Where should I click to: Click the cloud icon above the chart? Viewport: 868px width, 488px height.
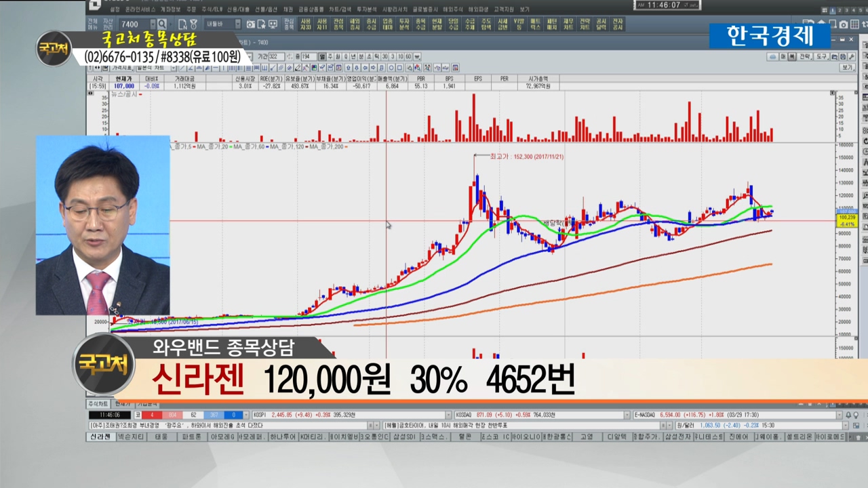pos(772,57)
